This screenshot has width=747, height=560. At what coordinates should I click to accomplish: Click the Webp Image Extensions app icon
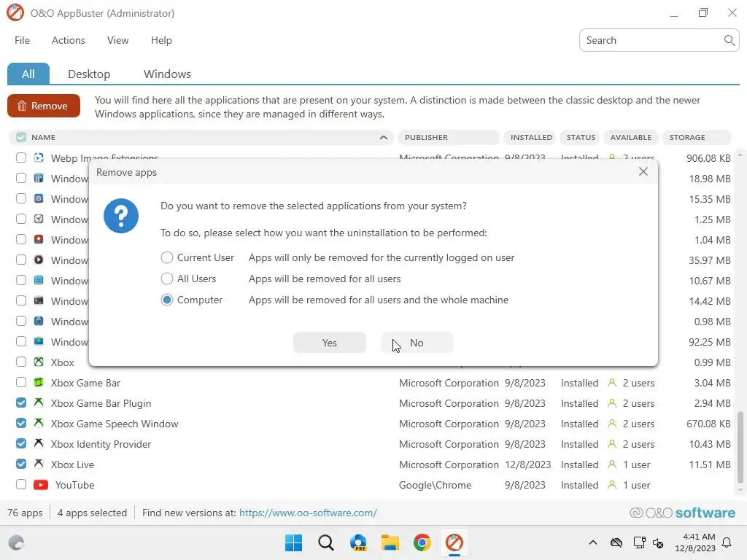39,157
